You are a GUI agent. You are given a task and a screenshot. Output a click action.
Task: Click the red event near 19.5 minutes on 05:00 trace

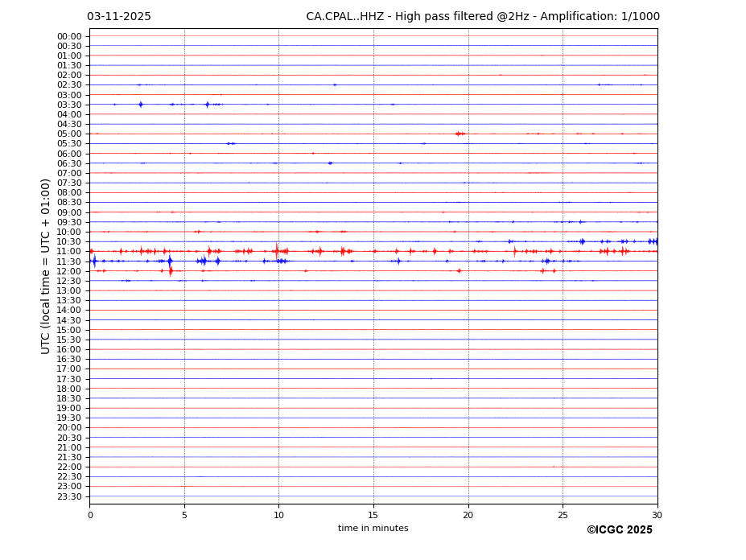(459, 134)
